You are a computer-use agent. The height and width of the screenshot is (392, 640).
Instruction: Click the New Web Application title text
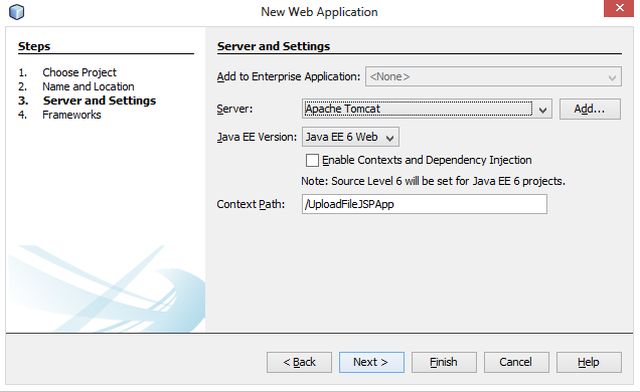320,12
